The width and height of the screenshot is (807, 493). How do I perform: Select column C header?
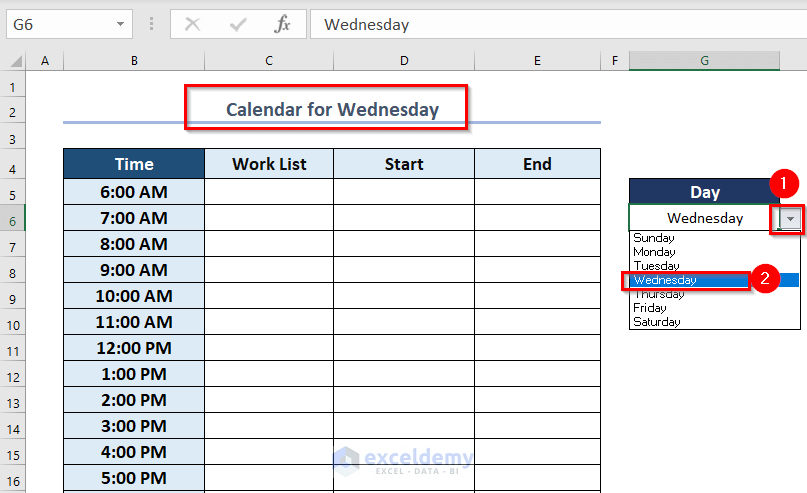[269, 61]
